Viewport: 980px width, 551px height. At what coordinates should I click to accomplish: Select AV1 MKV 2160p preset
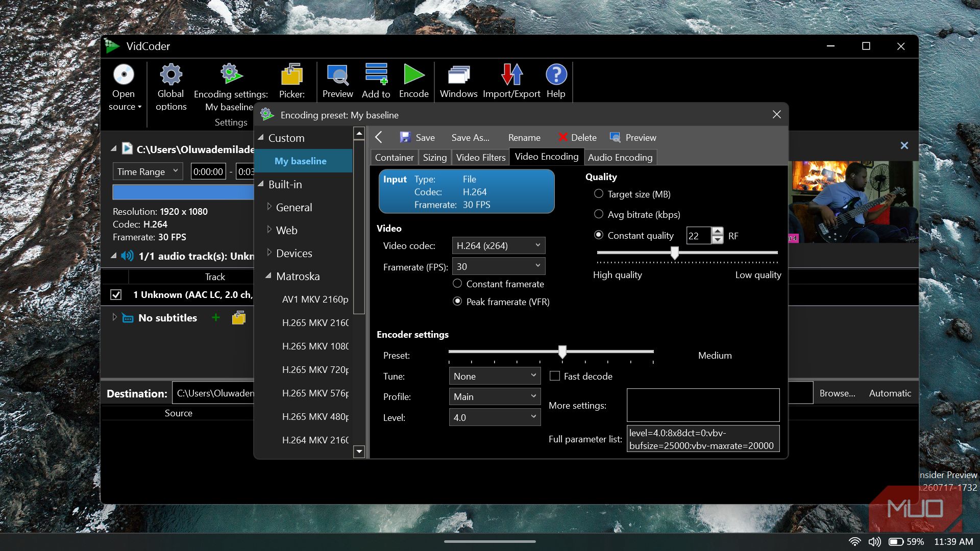click(x=315, y=299)
